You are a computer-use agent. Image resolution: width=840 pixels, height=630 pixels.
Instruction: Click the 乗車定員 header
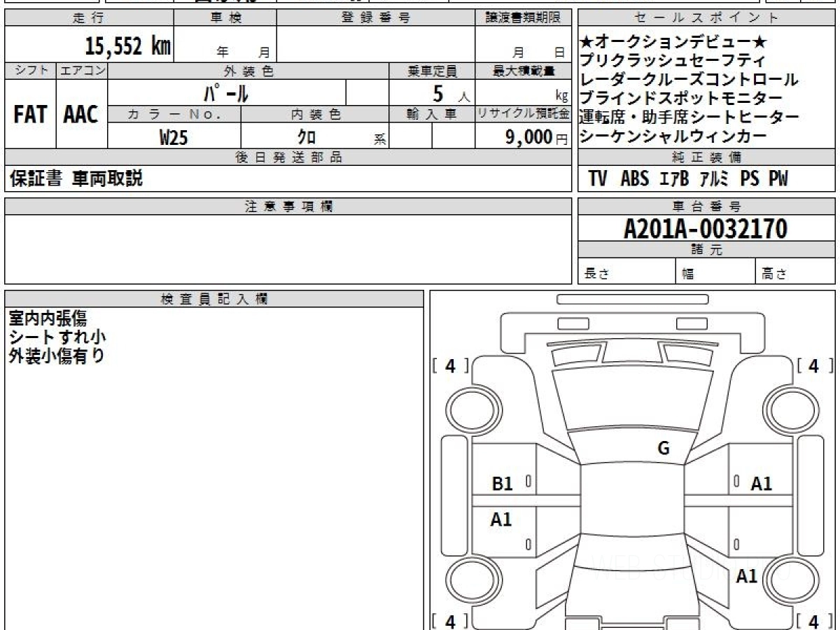coord(432,71)
